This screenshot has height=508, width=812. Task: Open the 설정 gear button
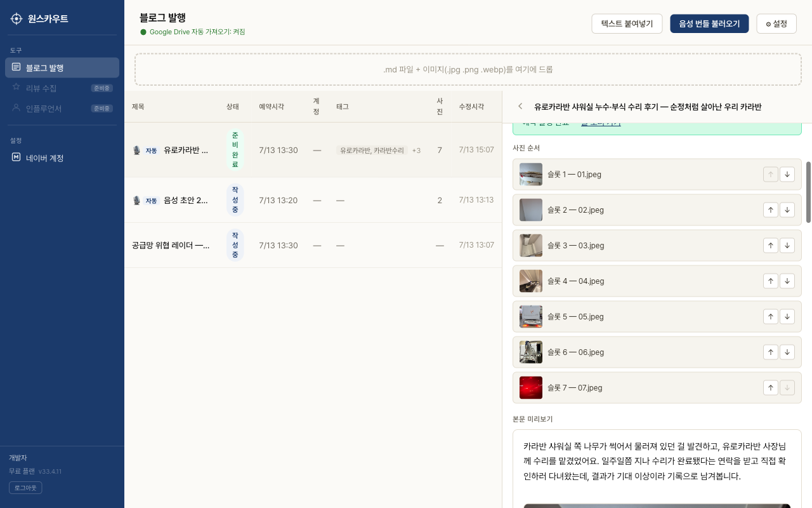pos(776,23)
